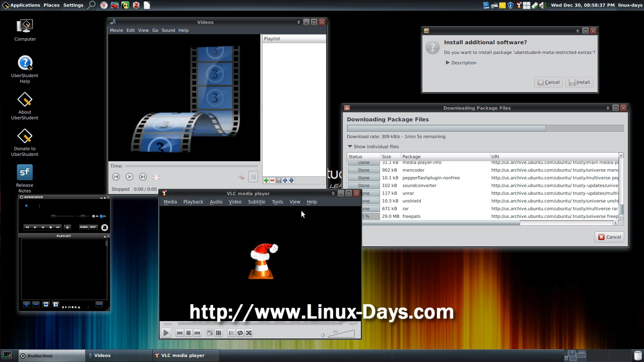Open the Sound menu in Videos window

click(168, 30)
